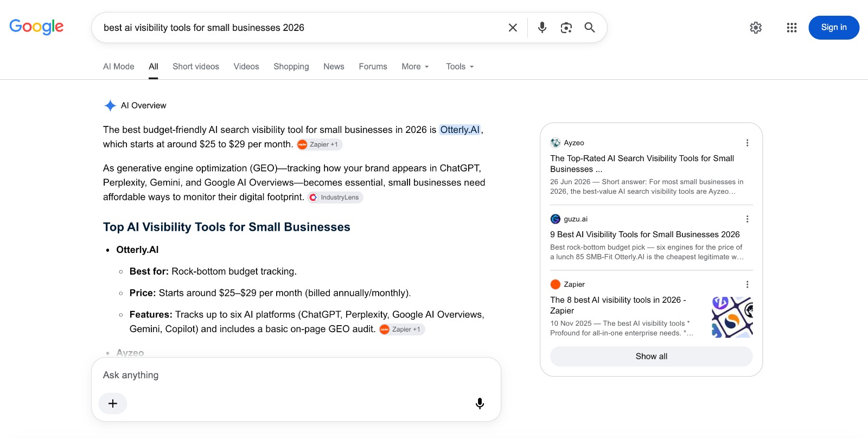Open the News tab
The width and height of the screenshot is (868, 438).
334,66
